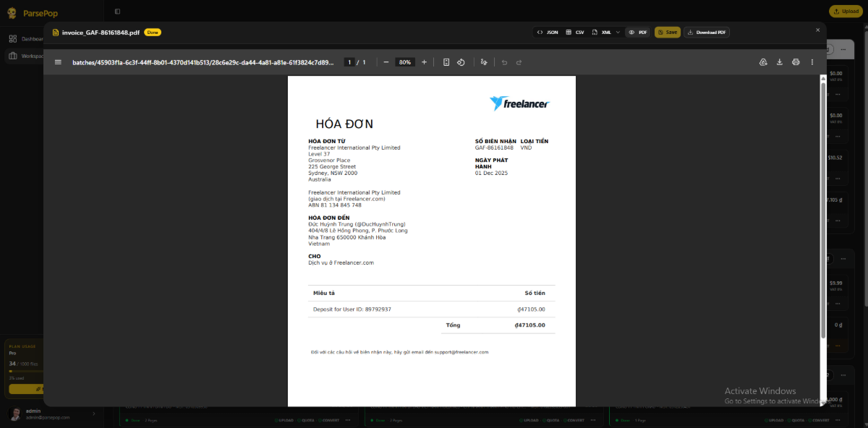
Task: Rotate the PDF page counterclockwise
Action: point(461,62)
